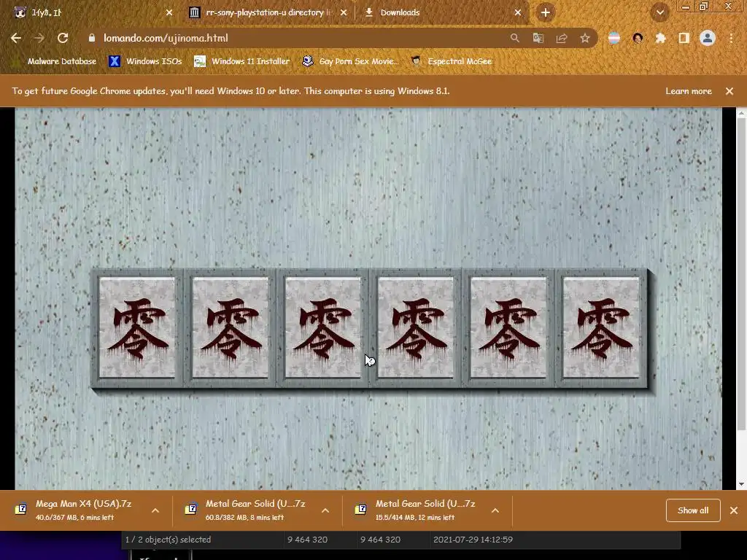This screenshot has height=560, width=747.
Task: Click 382 MB Metal Gear 7z file icon
Action: [190, 510]
